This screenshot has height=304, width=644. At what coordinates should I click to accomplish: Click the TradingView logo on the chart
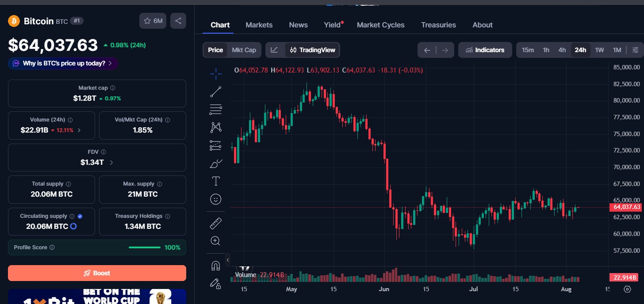click(245, 267)
